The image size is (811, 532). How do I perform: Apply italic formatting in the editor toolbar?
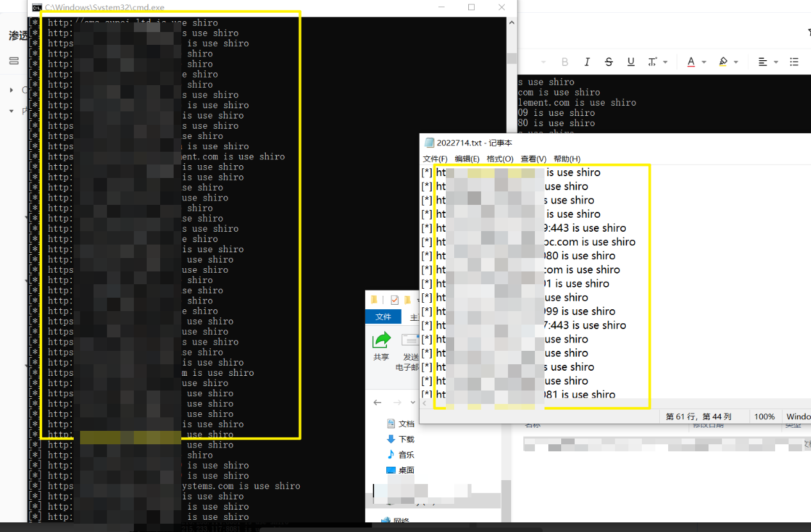click(587, 62)
